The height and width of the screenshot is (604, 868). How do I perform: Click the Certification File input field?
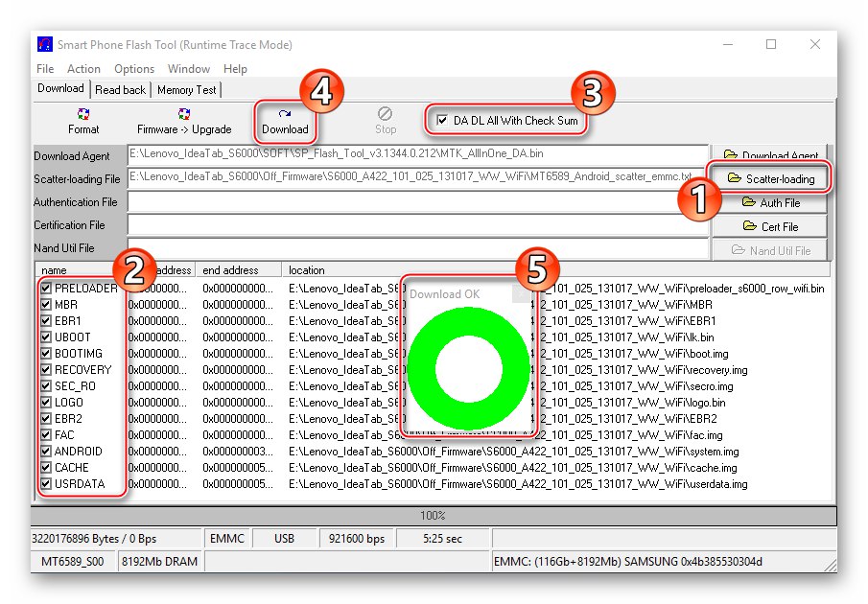coord(418,225)
